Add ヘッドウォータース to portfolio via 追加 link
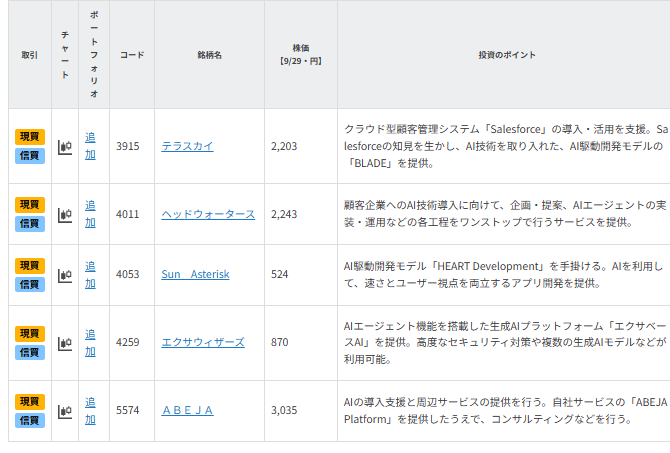Screen dimensions: 670x453 click(90, 214)
